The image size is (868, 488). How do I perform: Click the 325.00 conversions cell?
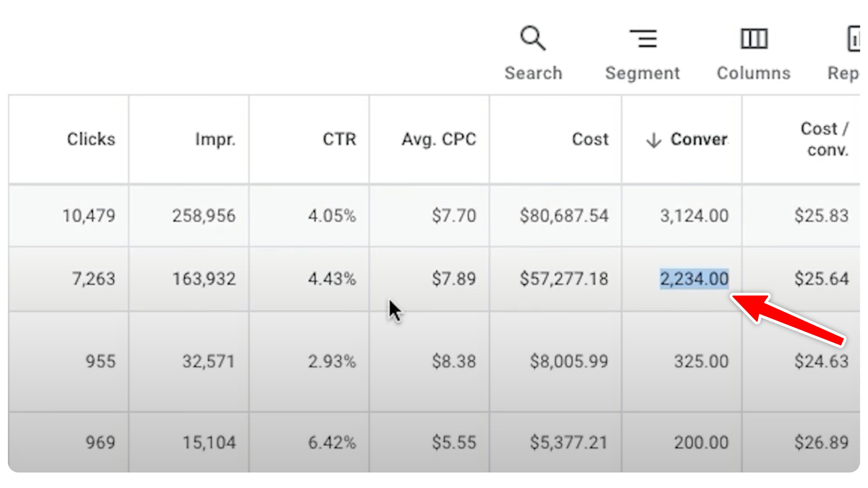tap(701, 361)
